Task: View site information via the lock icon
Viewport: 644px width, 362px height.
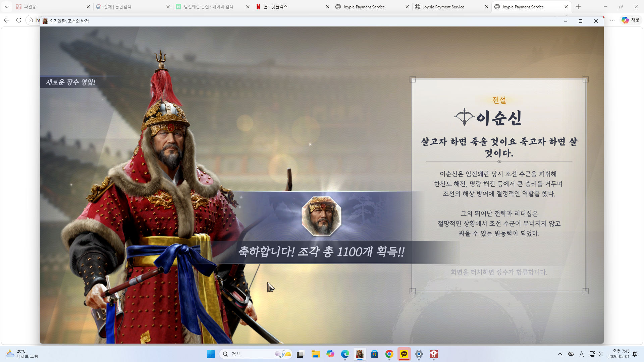Action: click(x=31, y=20)
